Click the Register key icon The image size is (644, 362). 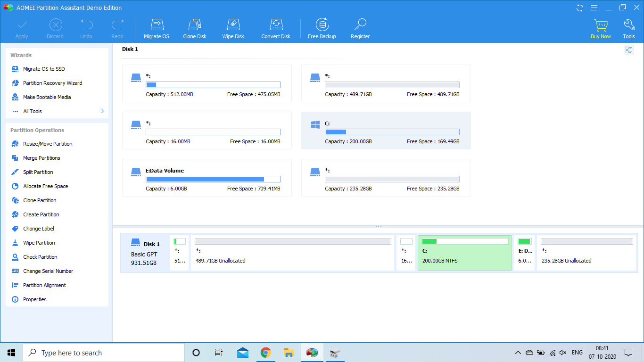(360, 29)
